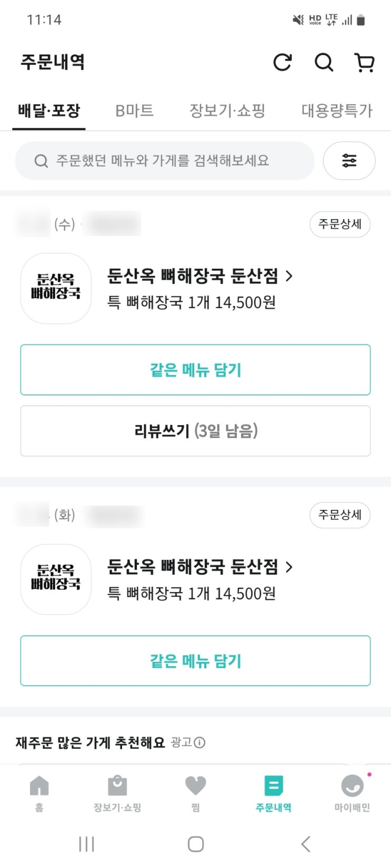The height and width of the screenshot is (868, 391).
Task: Tap 주문상세 for the Wednesday order
Action: tap(340, 224)
